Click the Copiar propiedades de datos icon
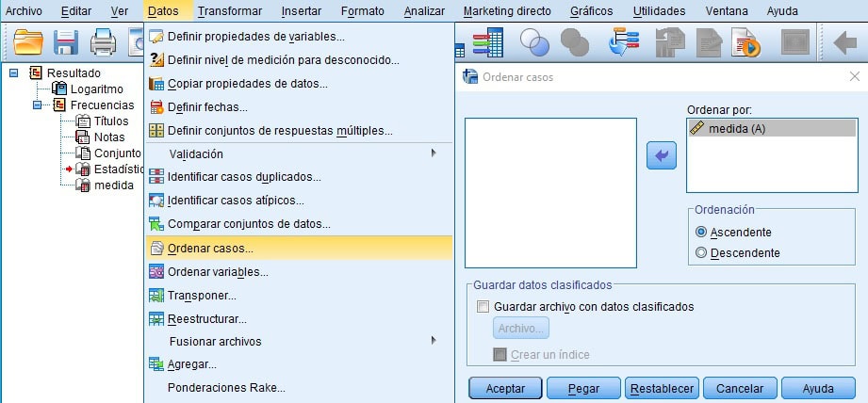The image size is (868, 403). [x=156, y=84]
